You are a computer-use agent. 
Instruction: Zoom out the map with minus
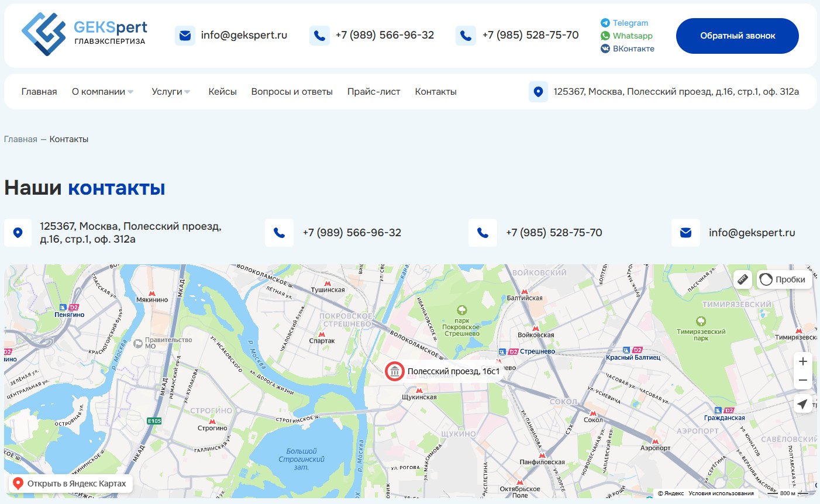click(803, 380)
